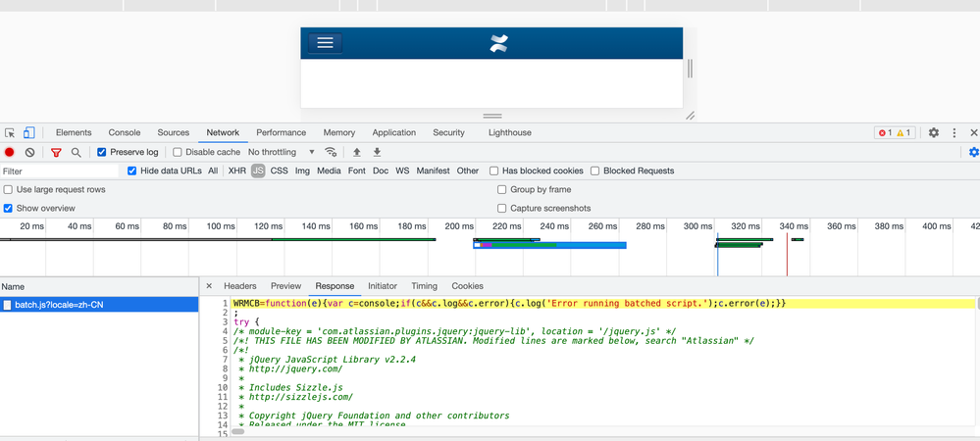The image size is (980, 441).
Task: Show the Cookies tab
Action: 468,286
